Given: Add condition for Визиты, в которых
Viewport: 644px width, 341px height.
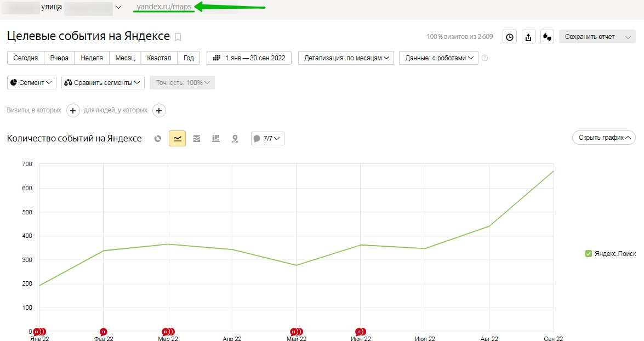Looking at the screenshot, I should coord(73,111).
